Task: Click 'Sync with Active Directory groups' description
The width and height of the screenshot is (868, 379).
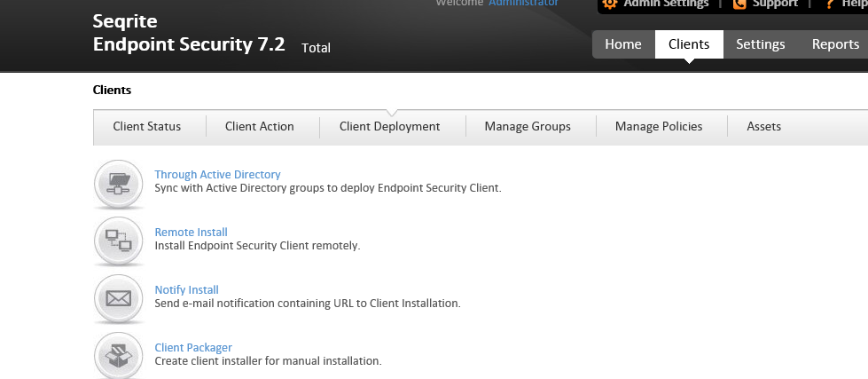Action: point(328,188)
